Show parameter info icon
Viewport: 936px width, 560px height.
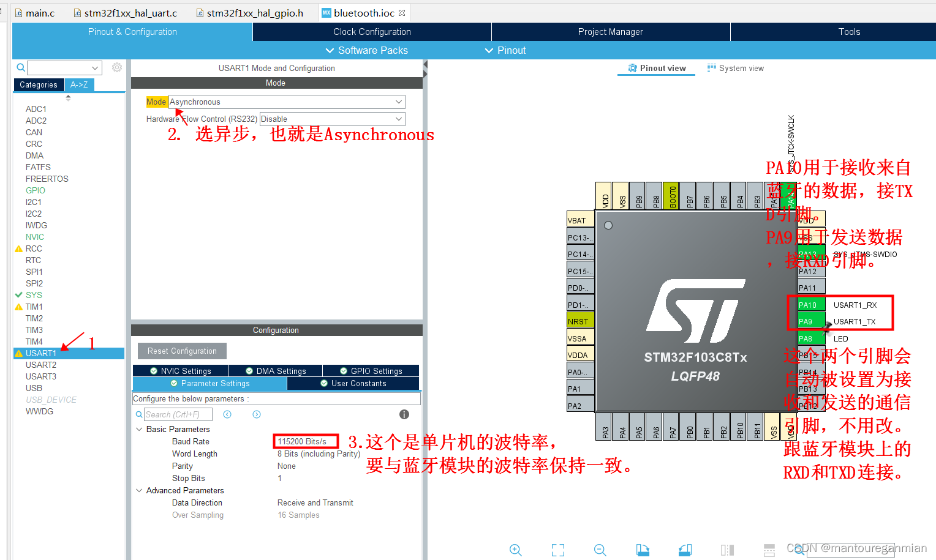click(x=404, y=414)
